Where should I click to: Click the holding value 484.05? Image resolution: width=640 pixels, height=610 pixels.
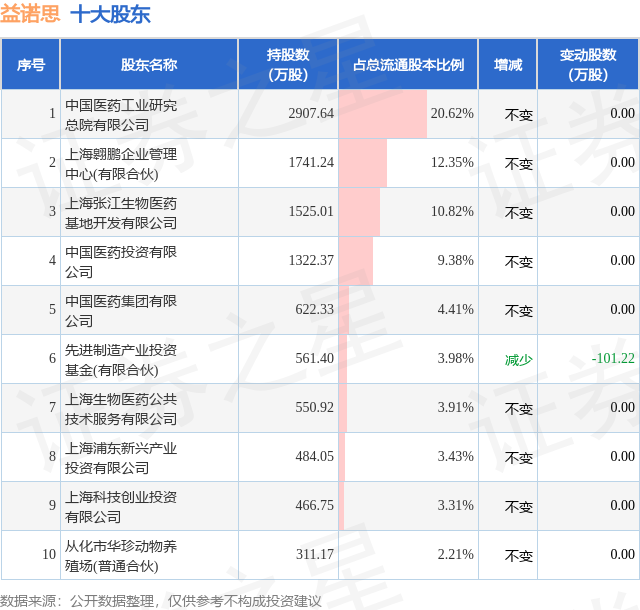314,456
